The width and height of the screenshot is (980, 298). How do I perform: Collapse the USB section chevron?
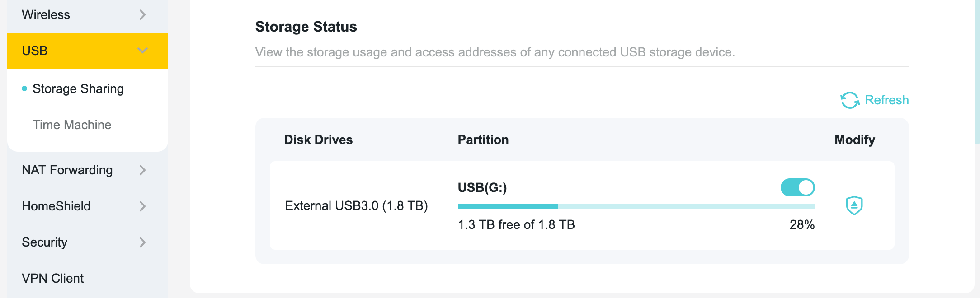[142, 51]
